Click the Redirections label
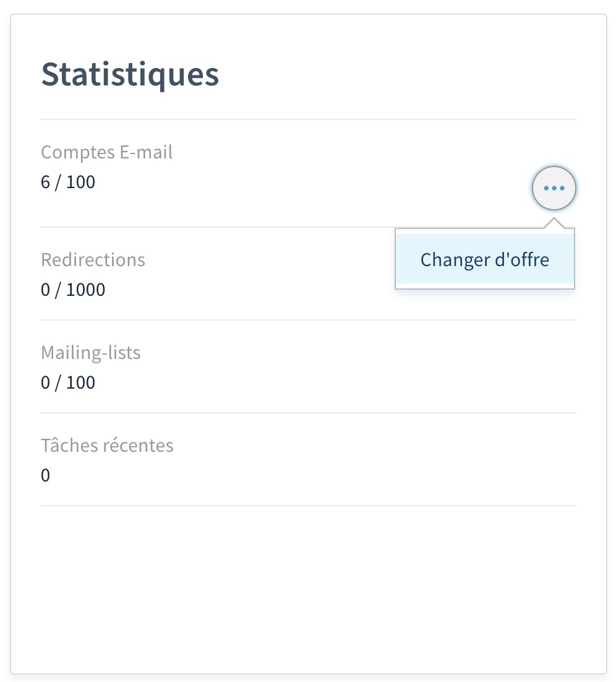The image size is (616, 682). coord(93,259)
